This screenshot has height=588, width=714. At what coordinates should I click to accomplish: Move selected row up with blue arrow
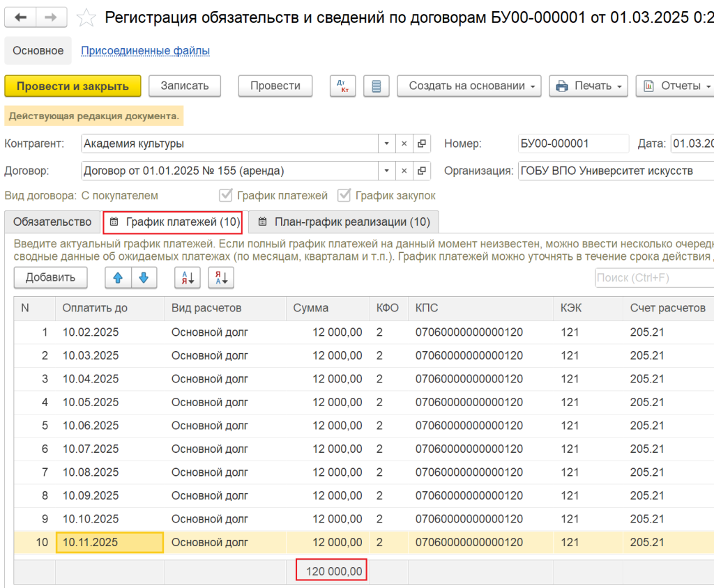point(118,277)
